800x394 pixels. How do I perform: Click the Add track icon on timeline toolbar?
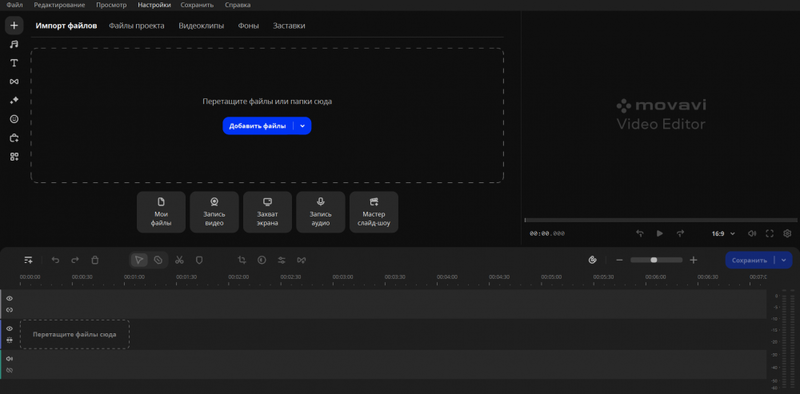tap(29, 260)
